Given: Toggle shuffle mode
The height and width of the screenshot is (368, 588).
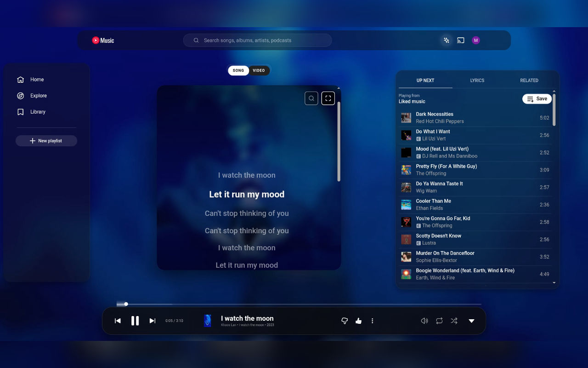Looking at the screenshot, I should 454,321.
